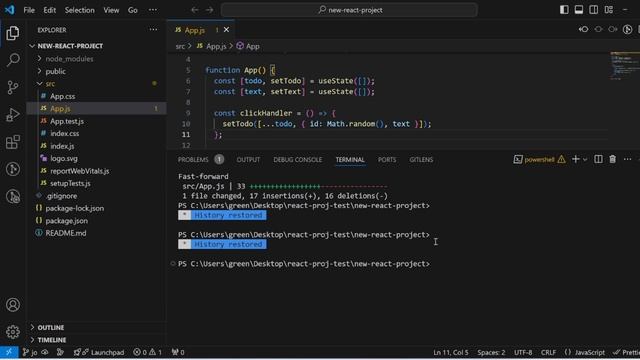Click the ports forwarded status item
This screenshot has height=360, width=640.
(x=178, y=352)
